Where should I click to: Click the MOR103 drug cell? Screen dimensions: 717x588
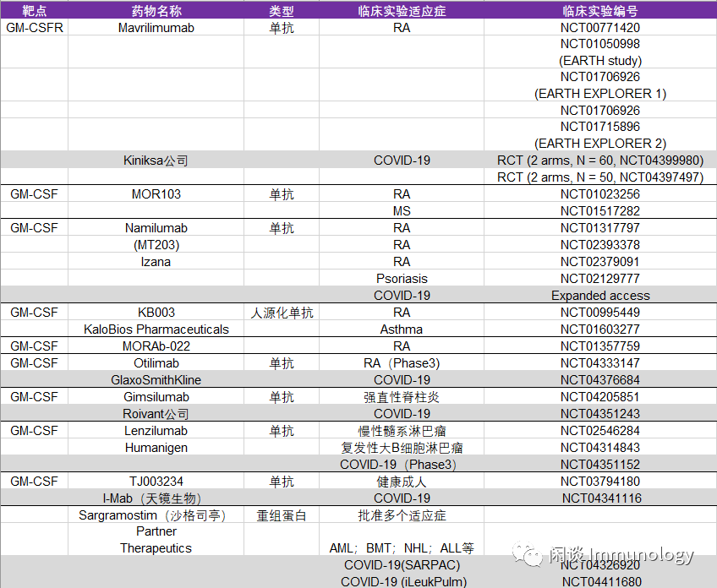[156, 193]
